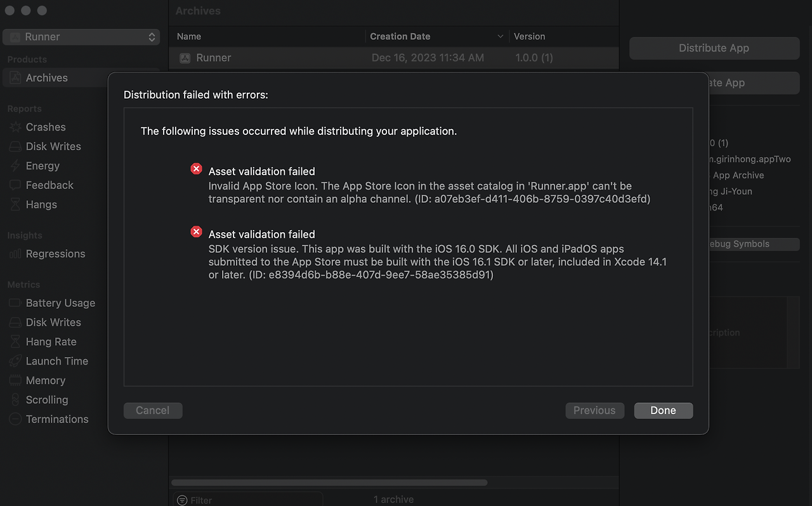Click the Hangs hourglass icon
Image resolution: width=812 pixels, height=506 pixels.
(15, 205)
